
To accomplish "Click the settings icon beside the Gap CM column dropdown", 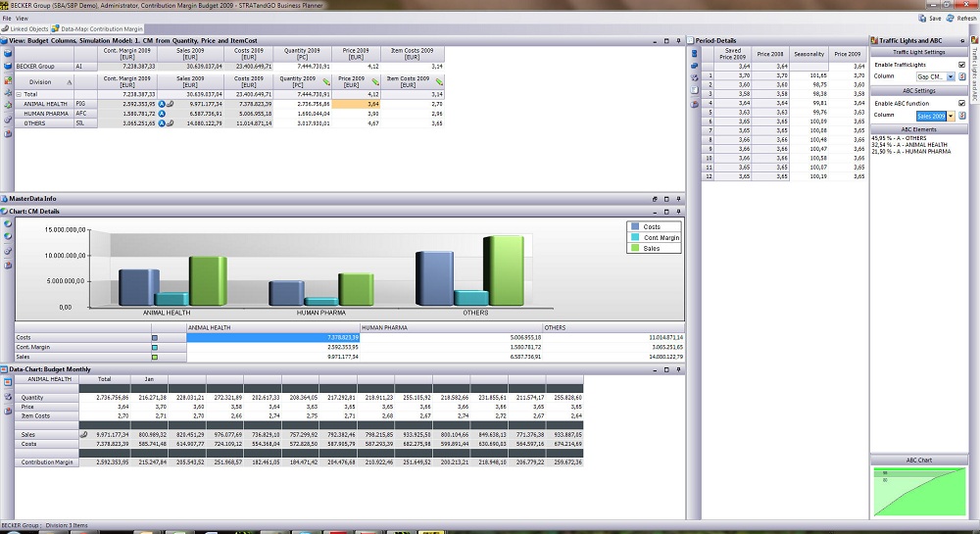I will (x=962, y=76).
